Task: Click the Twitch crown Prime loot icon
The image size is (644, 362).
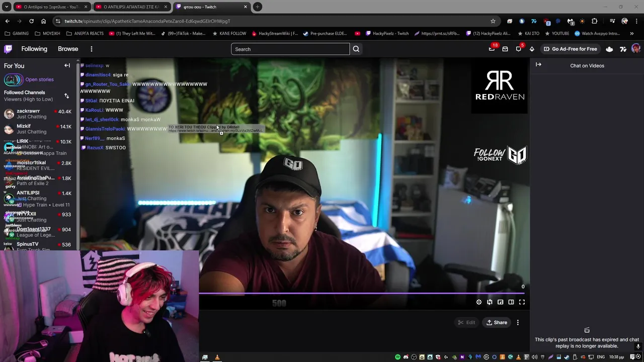Action: [609, 49]
